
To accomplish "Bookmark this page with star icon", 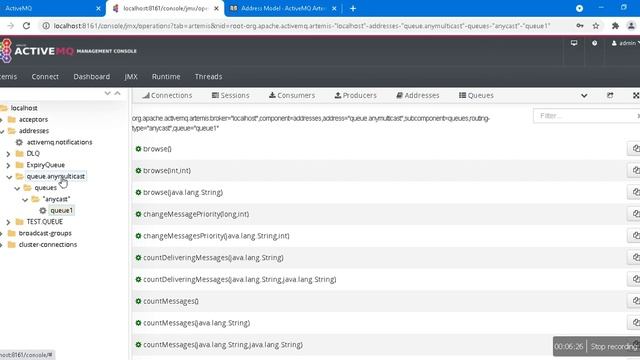I will click(596, 26).
